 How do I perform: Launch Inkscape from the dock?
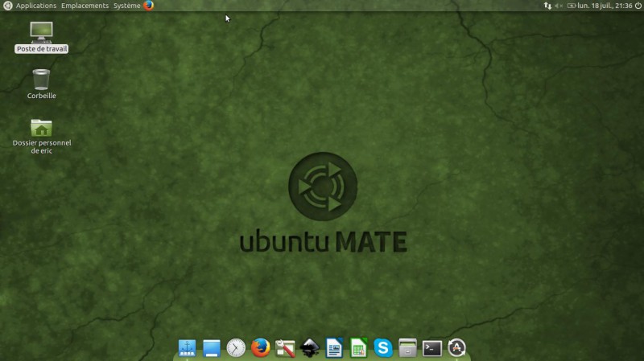[310, 348]
